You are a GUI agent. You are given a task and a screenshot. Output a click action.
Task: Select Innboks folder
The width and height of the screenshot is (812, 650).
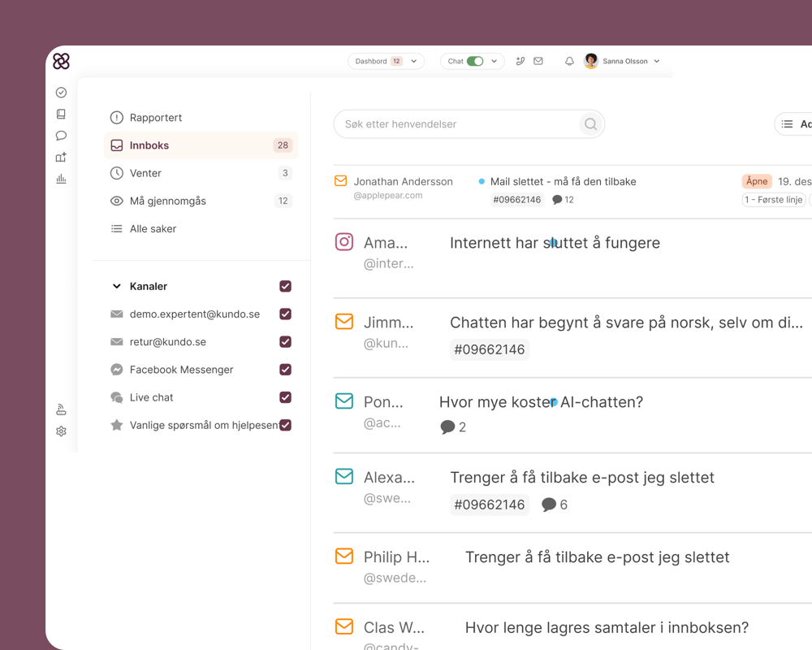[201, 145]
